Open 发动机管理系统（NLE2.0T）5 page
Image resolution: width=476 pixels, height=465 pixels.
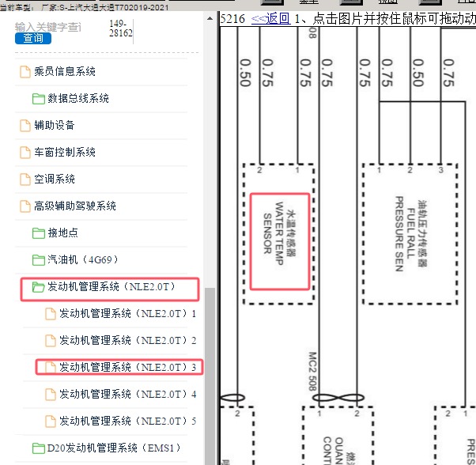128,421
